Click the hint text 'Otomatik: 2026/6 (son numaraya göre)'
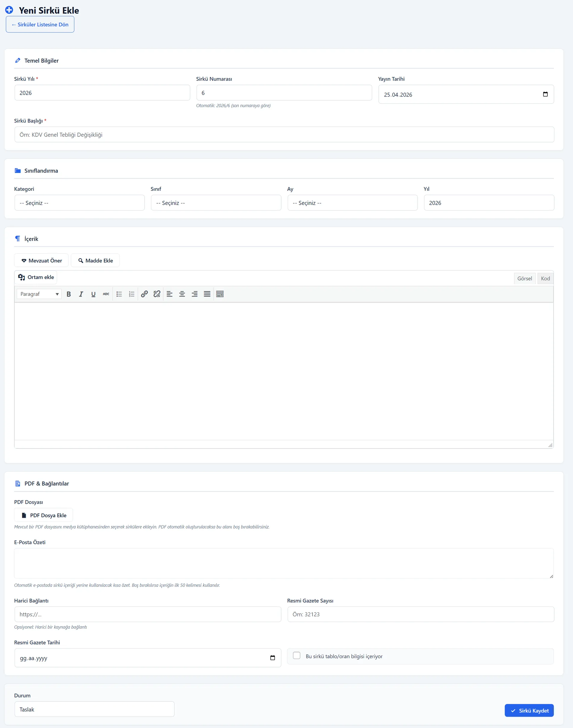The height and width of the screenshot is (728, 573). click(x=233, y=106)
